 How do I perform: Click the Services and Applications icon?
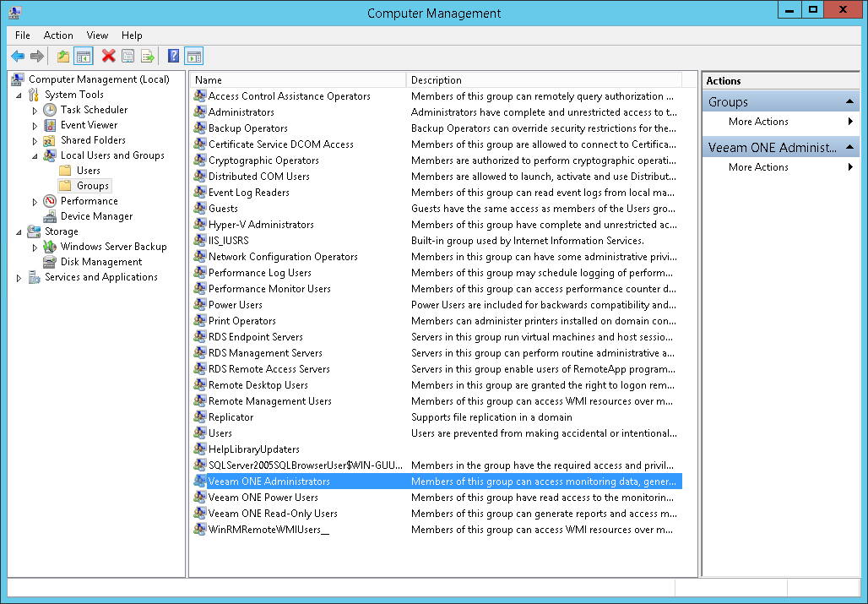34,277
